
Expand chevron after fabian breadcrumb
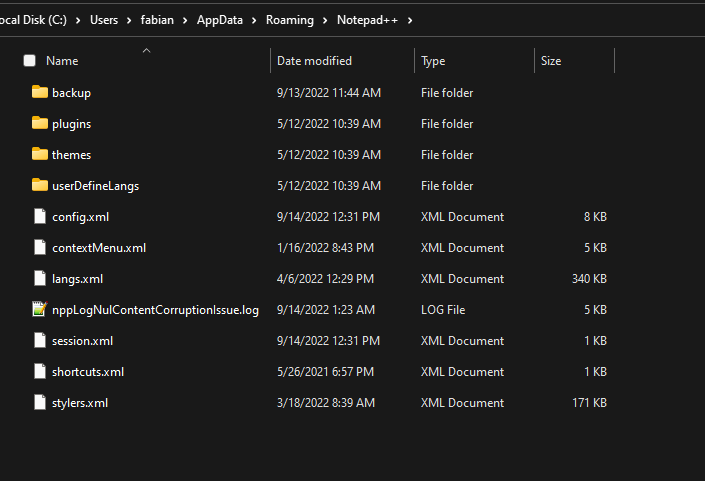(185, 20)
